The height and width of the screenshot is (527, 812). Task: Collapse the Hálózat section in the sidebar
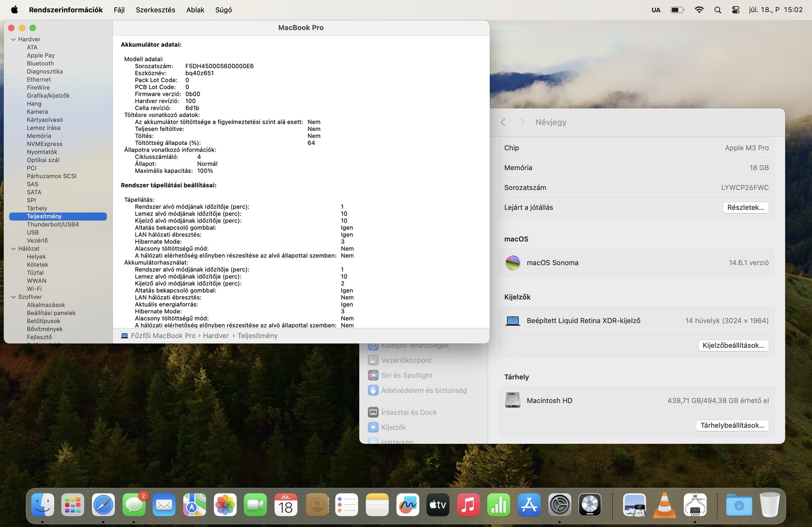(x=14, y=249)
